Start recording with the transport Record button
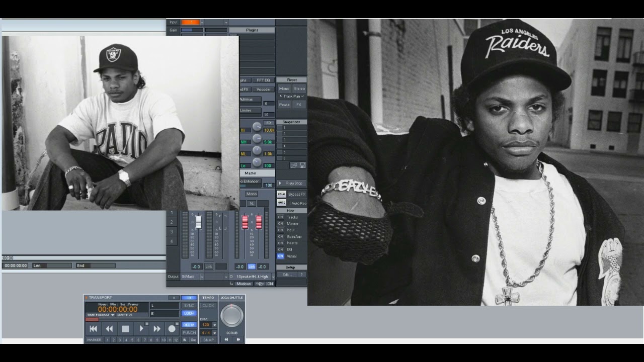 pos(172,329)
